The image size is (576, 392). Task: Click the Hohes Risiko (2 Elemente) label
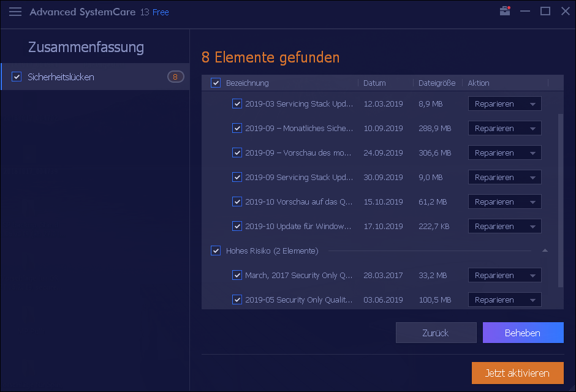click(272, 251)
